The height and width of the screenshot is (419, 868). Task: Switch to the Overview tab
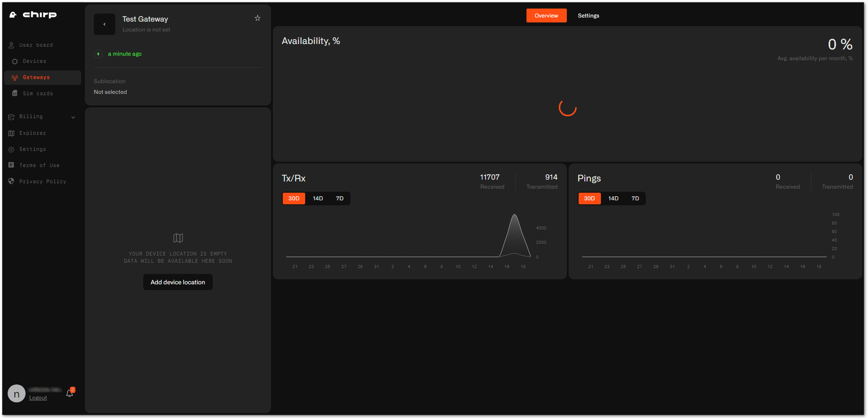click(546, 15)
